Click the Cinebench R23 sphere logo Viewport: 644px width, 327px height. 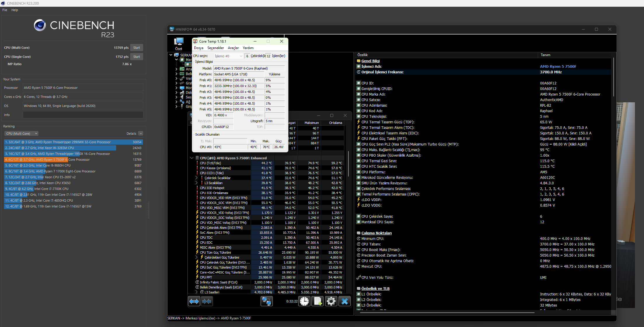click(40, 25)
